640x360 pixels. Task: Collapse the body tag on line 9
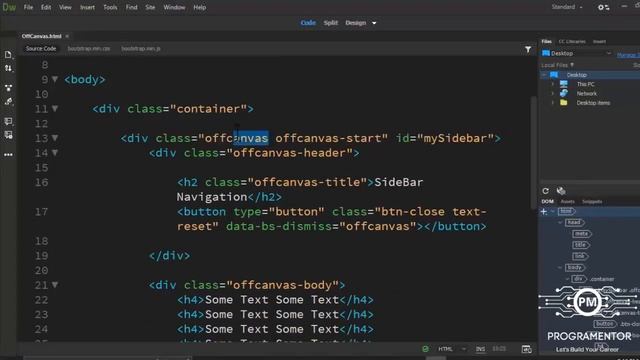(x=55, y=79)
